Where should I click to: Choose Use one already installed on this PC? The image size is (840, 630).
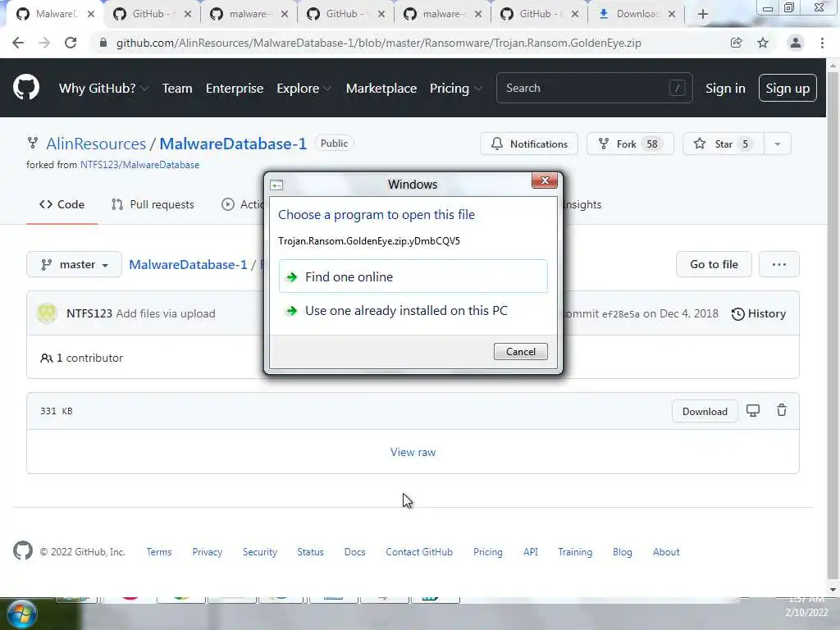pyautogui.click(x=413, y=311)
